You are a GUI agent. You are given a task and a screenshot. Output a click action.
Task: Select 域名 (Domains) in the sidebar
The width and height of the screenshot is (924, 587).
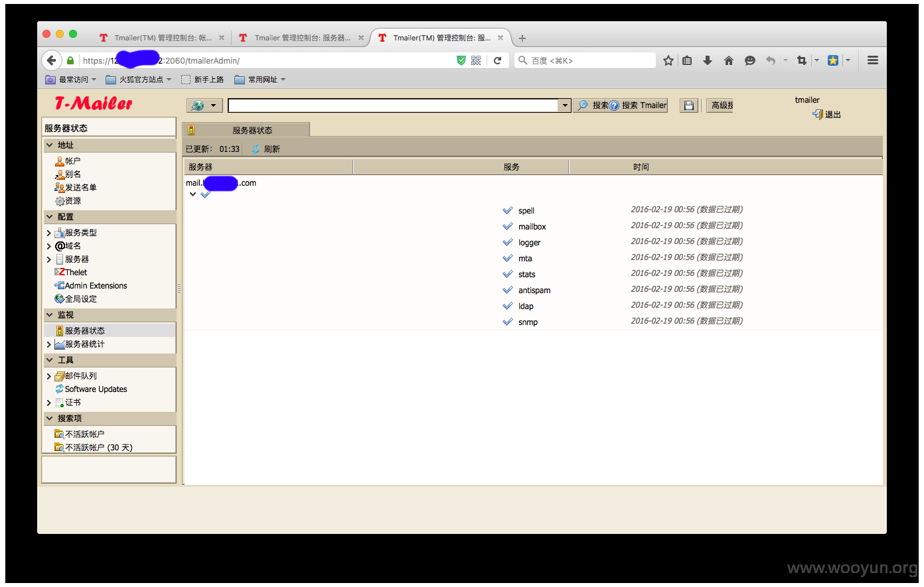[67, 246]
